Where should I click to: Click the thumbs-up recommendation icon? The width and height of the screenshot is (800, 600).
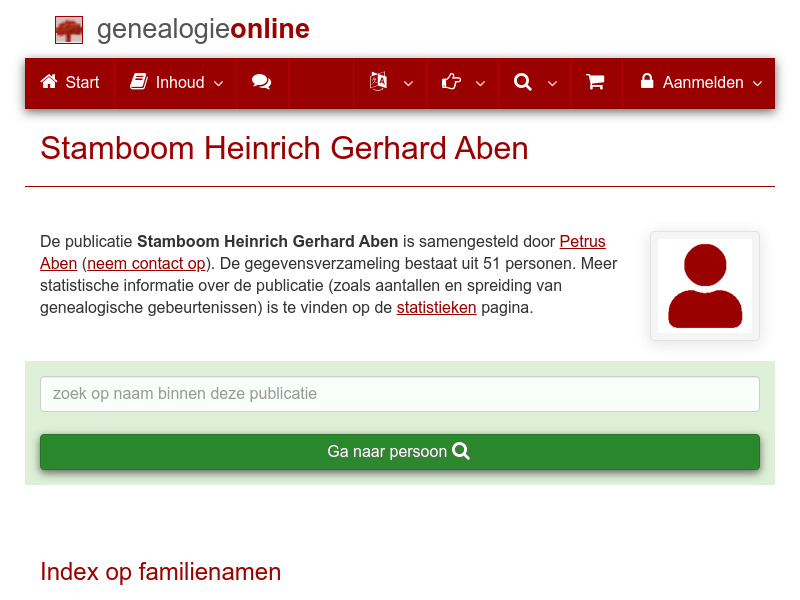coord(451,83)
